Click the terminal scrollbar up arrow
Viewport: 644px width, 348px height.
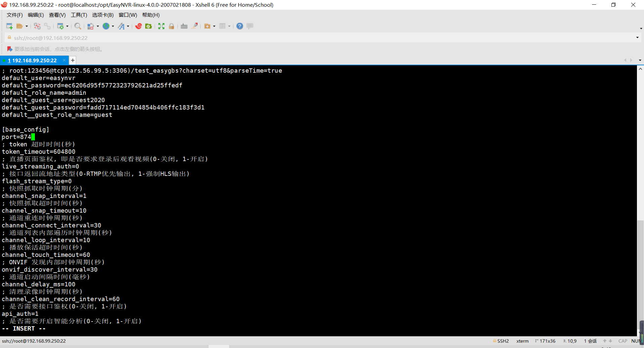[640, 69]
